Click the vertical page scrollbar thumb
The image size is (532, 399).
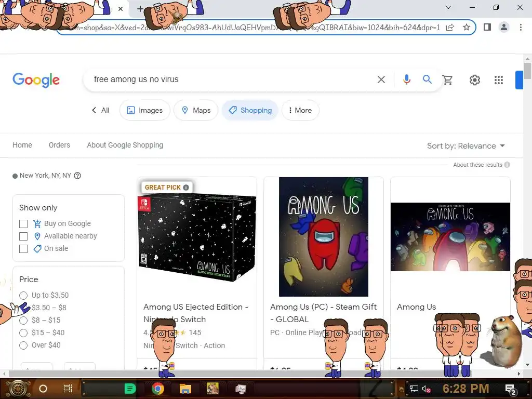(x=527, y=71)
